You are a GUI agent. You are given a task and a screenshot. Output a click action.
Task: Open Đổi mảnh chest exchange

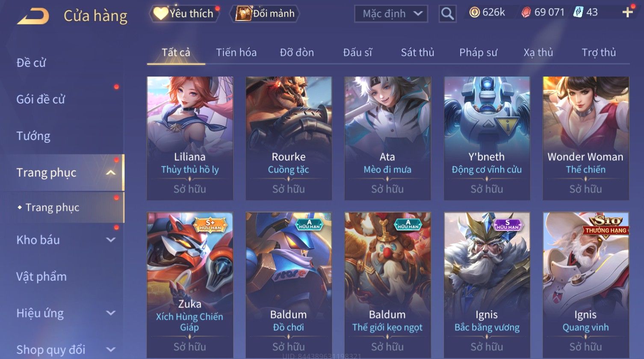click(x=265, y=14)
